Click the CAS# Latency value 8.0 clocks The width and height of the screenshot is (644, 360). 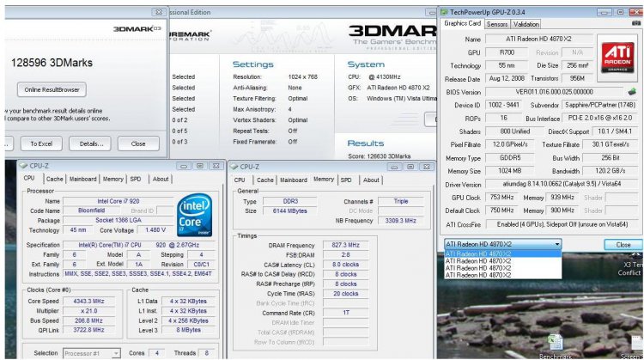coord(345,265)
